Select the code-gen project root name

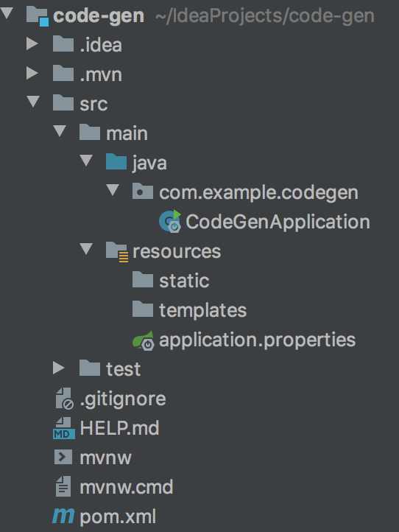tap(99, 15)
